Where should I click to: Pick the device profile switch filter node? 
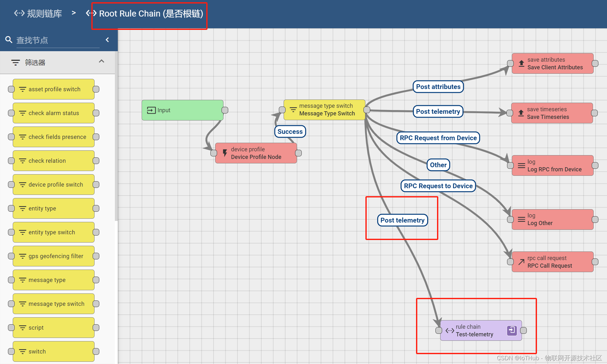pyautogui.click(x=54, y=185)
